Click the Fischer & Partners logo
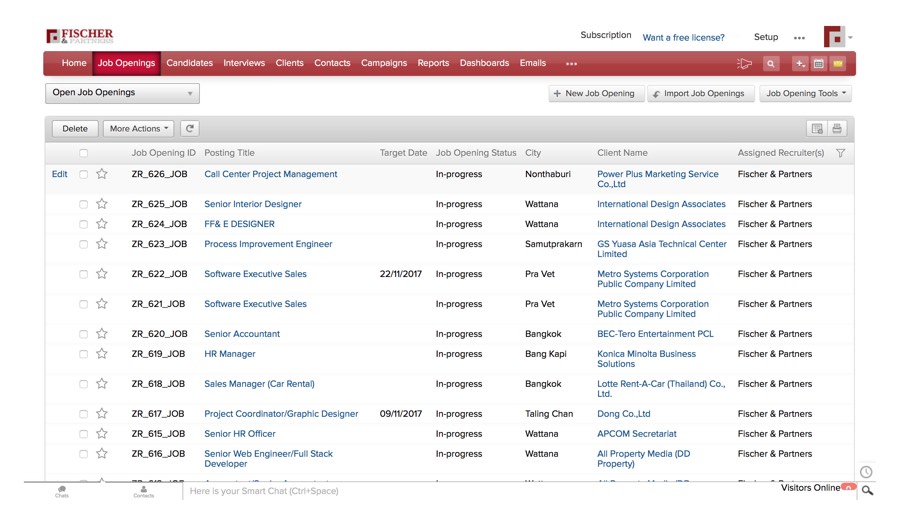 (x=80, y=36)
